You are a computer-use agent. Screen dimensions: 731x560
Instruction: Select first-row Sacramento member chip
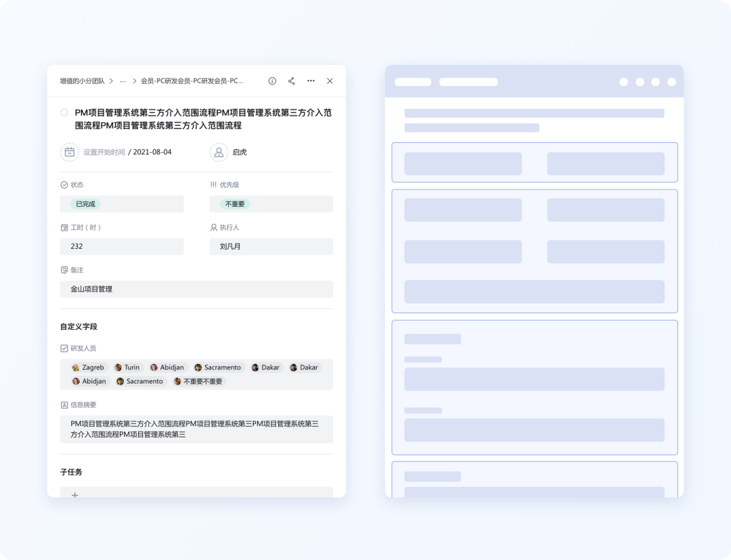point(219,368)
